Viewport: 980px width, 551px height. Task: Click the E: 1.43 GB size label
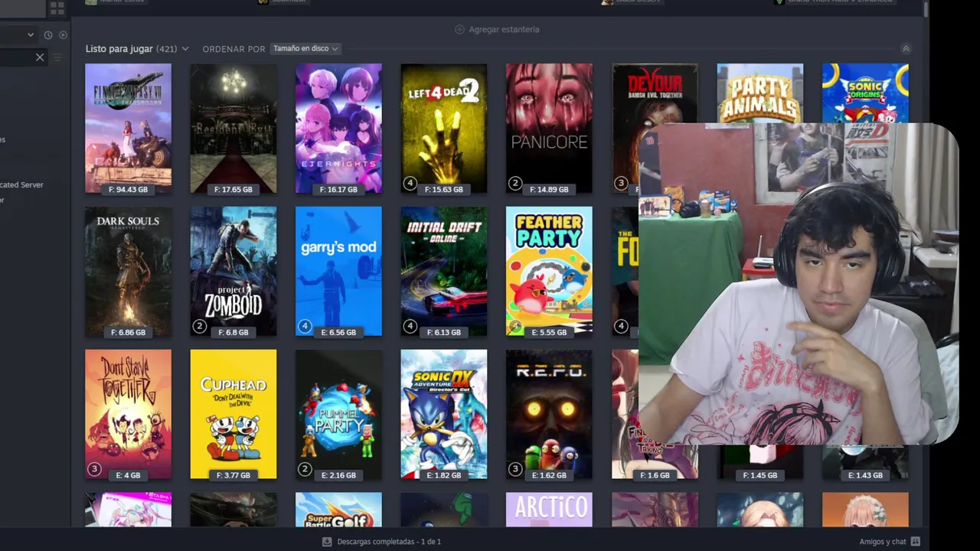pos(865,475)
